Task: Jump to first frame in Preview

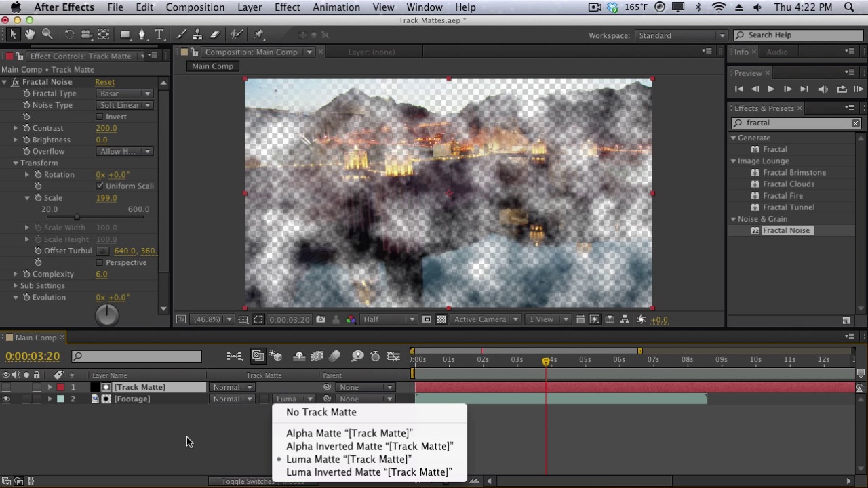Action: (x=739, y=89)
